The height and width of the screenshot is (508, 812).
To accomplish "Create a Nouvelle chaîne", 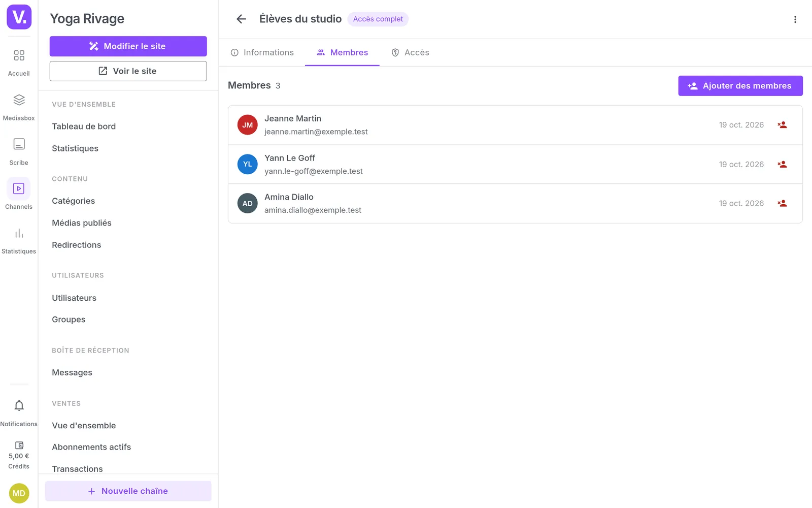I will [128, 491].
